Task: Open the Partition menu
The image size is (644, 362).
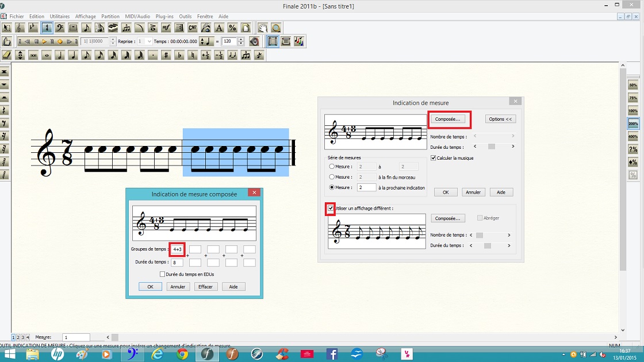Action: 110,17
